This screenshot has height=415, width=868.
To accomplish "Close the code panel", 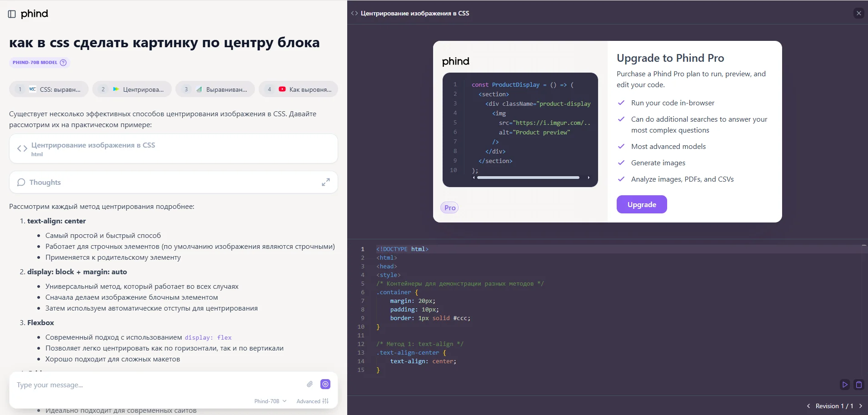I will [858, 13].
